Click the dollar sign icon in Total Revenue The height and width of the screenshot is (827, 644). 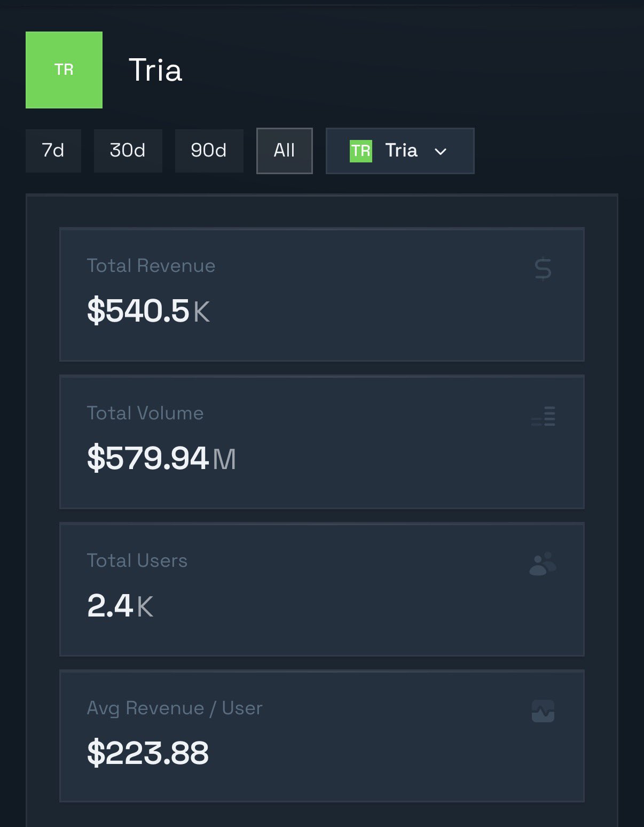pyautogui.click(x=543, y=269)
